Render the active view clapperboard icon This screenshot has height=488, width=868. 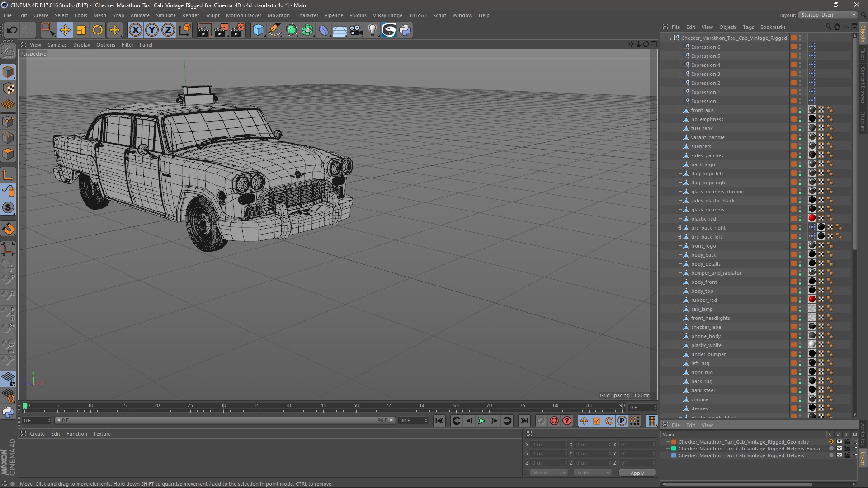click(x=204, y=30)
